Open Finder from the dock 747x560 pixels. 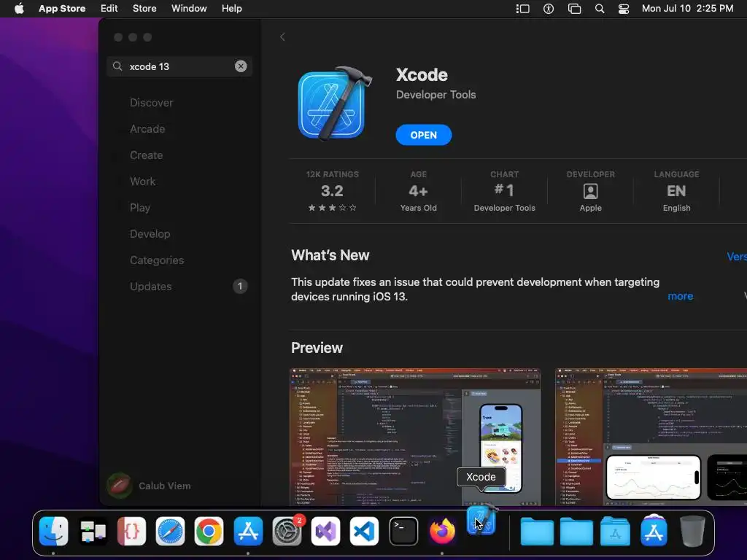coord(53,531)
